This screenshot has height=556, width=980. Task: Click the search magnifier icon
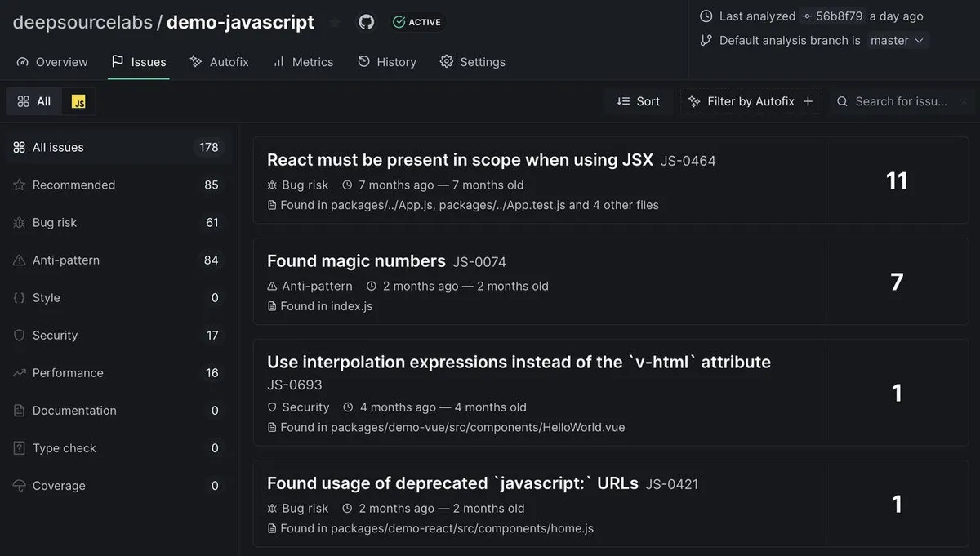[842, 101]
